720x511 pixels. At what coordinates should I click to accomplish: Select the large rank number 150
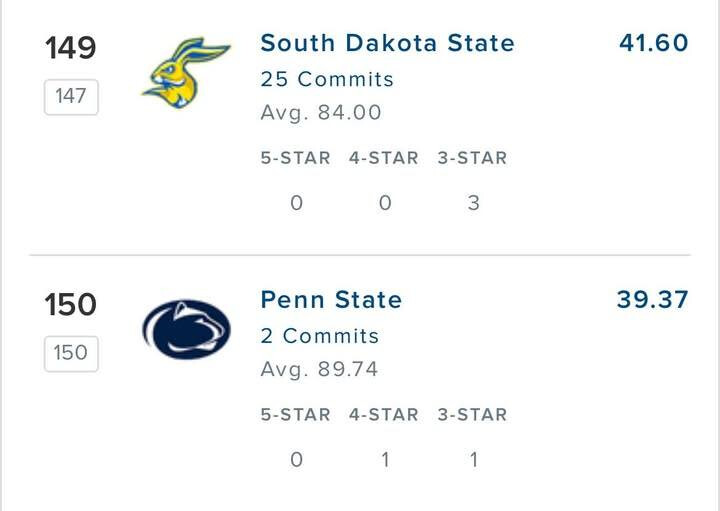[x=70, y=305]
